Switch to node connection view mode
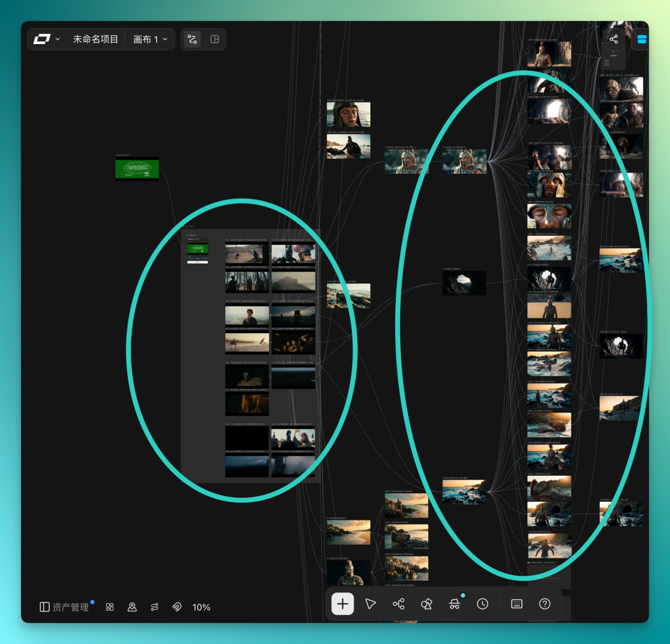 pos(192,39)
